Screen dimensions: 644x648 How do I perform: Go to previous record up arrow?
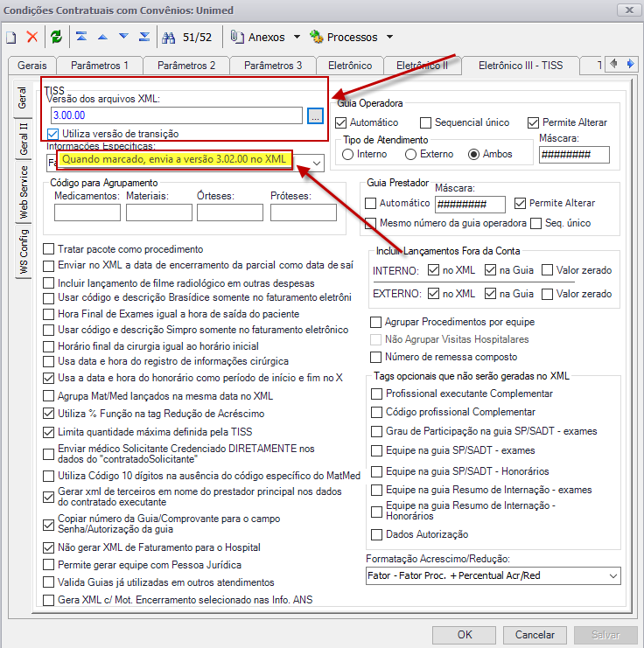click(x=102, y=38)
